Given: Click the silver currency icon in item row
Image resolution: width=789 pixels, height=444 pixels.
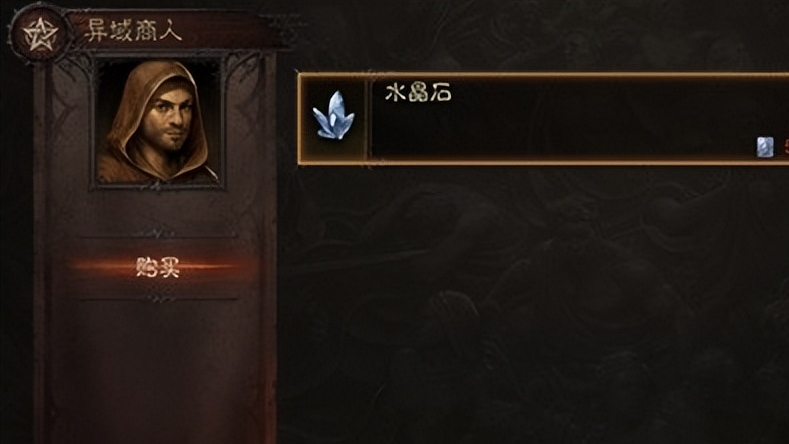Looking at the screenshot, I should coord(765,147).
